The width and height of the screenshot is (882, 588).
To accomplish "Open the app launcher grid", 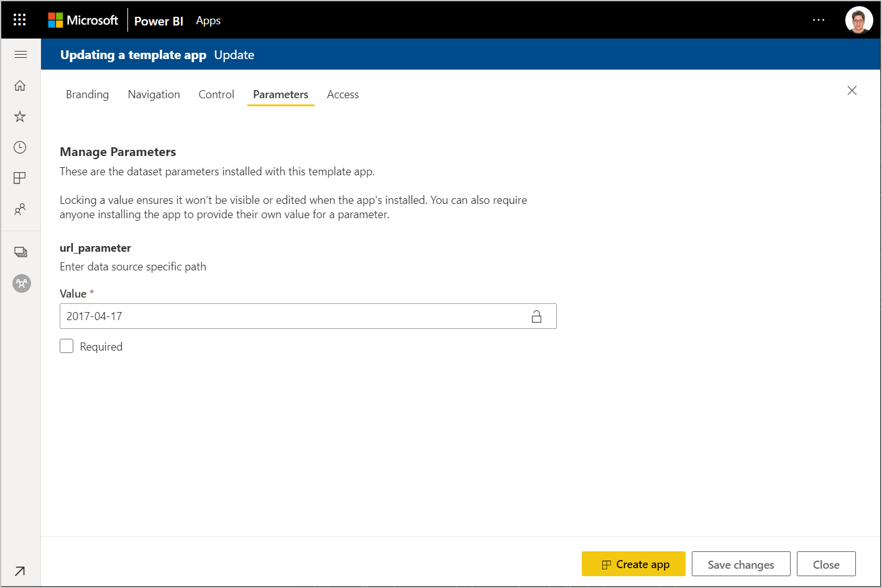I will coord(20,20).
